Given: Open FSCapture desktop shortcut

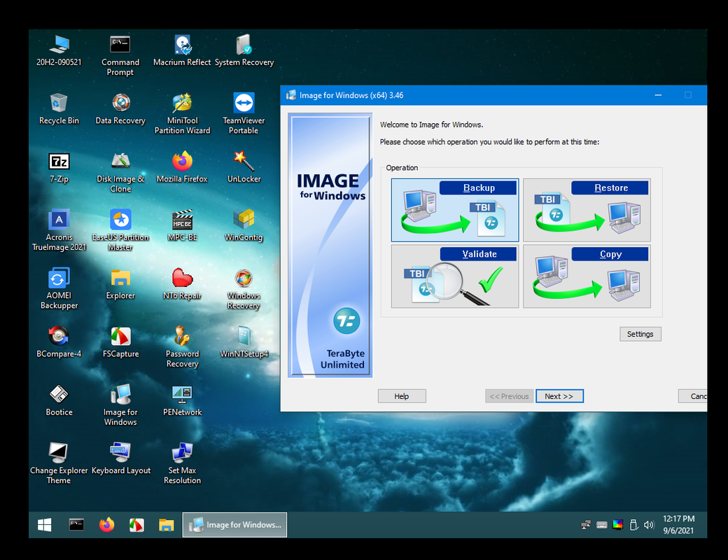Looking at the screenshot, I should [120, 342].
